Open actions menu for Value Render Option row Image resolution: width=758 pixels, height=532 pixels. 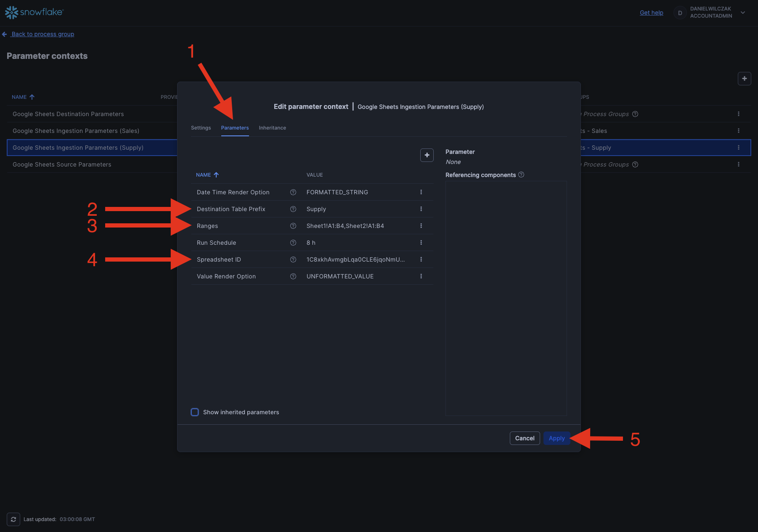coord(421,276)
